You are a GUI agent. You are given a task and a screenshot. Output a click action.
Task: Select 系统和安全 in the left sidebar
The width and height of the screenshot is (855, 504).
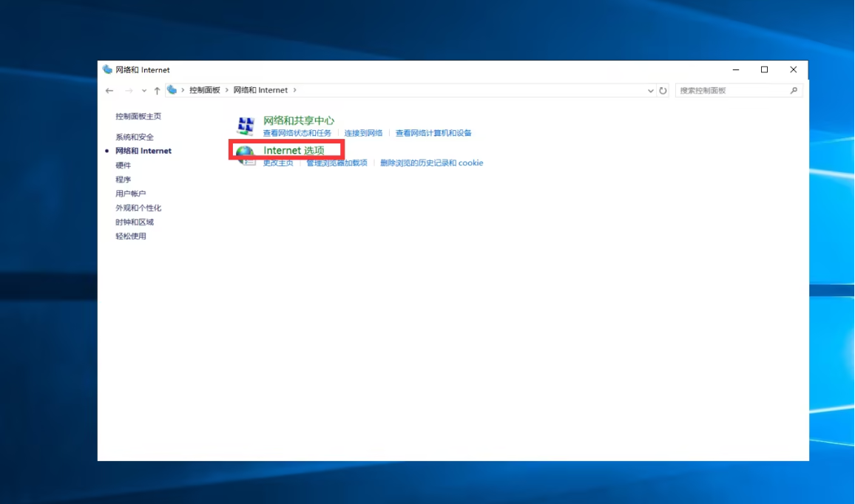(135, 137)
